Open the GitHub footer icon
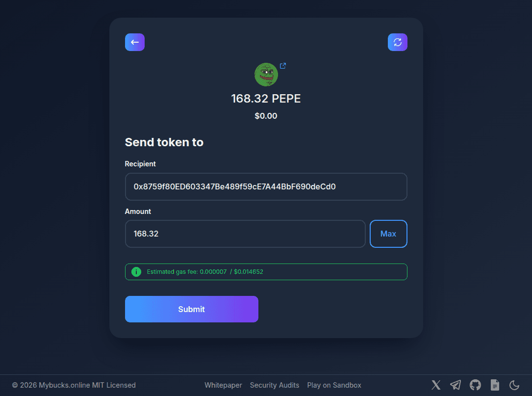This screenshot has width=532, height=396. [x=475, y=385]
